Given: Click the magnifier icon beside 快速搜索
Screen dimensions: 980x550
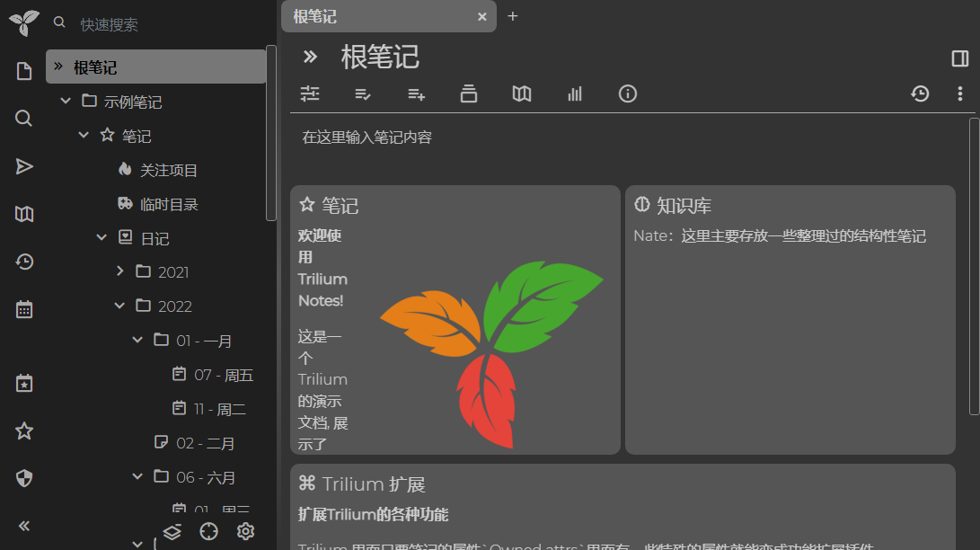Looking at the screenshot, I should tap(59, 22).
